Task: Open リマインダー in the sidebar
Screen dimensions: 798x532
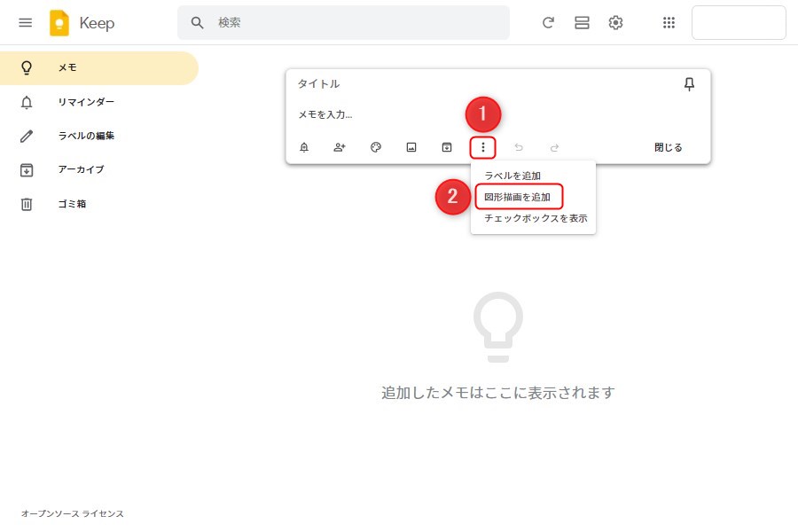Action: pos(85,102)
